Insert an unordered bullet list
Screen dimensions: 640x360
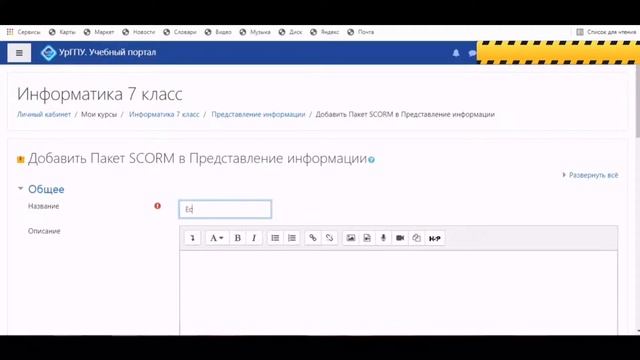tap(275, 238)
